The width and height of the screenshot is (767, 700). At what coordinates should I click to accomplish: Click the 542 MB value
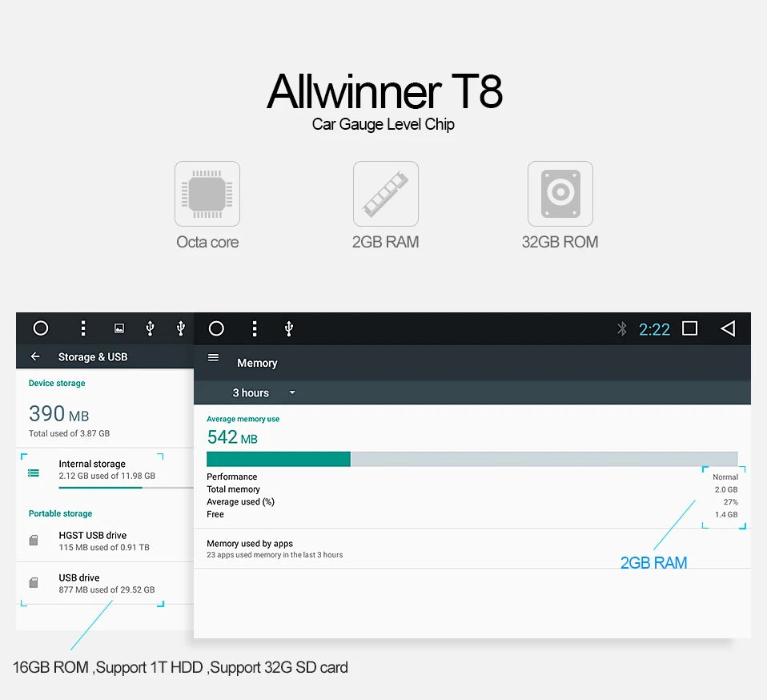pos(232,436)
